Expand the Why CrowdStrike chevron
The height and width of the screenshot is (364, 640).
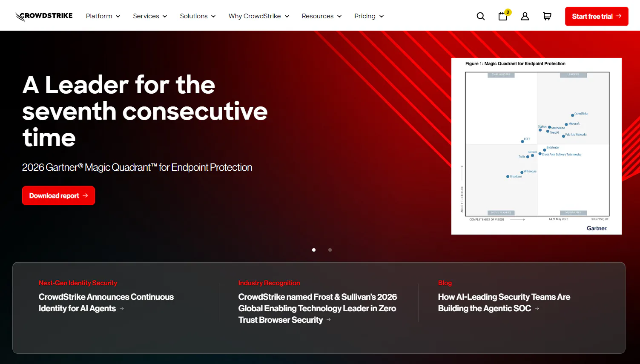coord(287,16)
